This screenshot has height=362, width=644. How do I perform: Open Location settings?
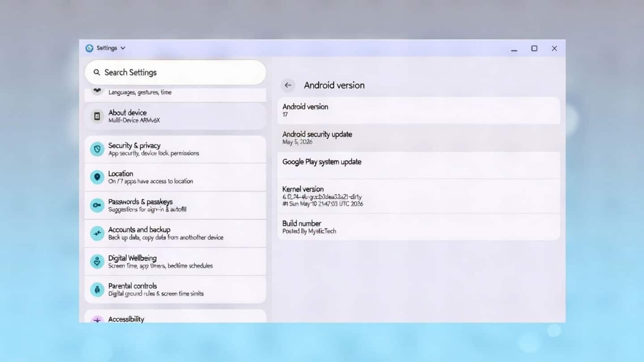tap(175, 177)
